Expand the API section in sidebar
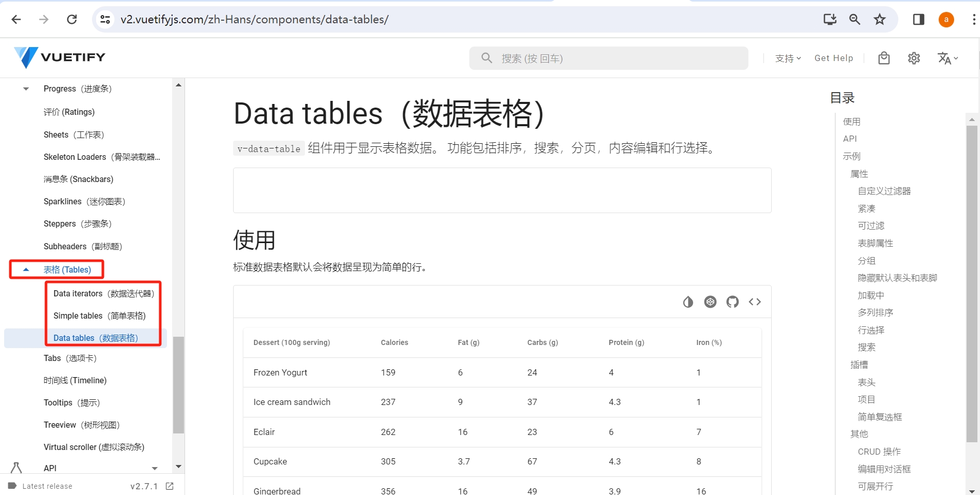 pos(50,468)
